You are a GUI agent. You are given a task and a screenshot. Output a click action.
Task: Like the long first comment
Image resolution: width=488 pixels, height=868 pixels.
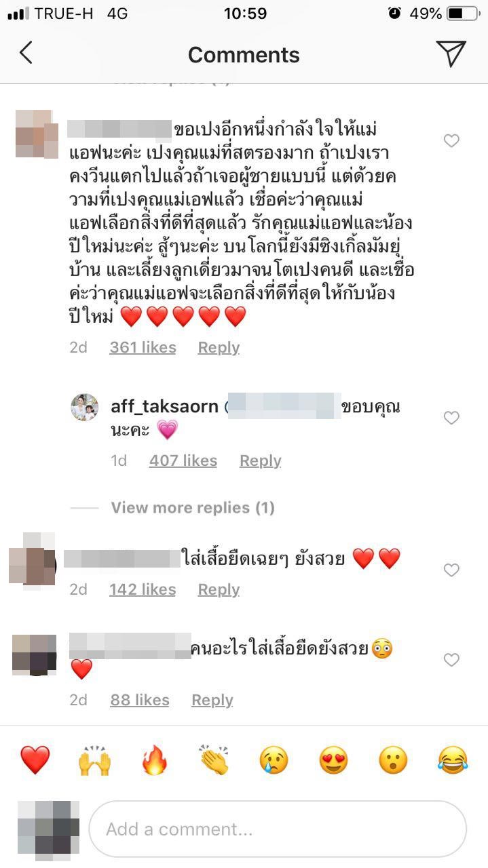pyautogui.click(x=451, y=140)
